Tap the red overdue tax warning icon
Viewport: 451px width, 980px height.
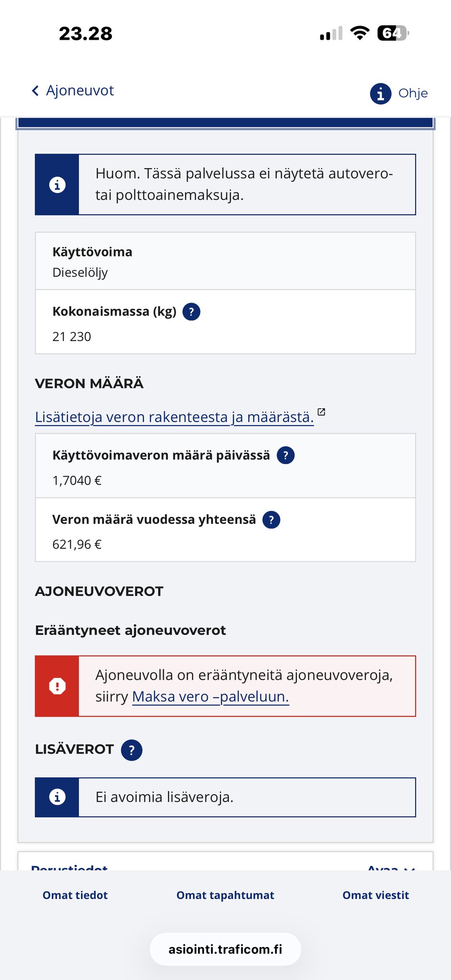57,686
